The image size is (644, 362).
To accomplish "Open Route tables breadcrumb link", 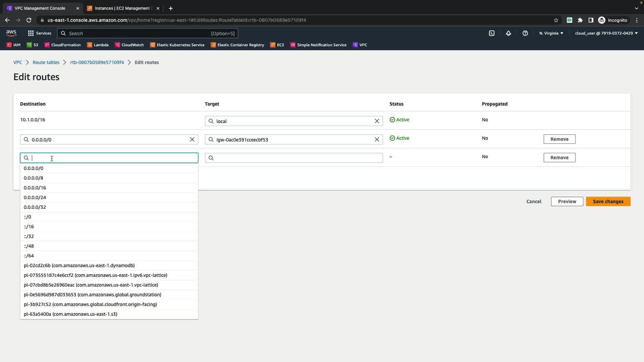I will click(x=46, y=62).
